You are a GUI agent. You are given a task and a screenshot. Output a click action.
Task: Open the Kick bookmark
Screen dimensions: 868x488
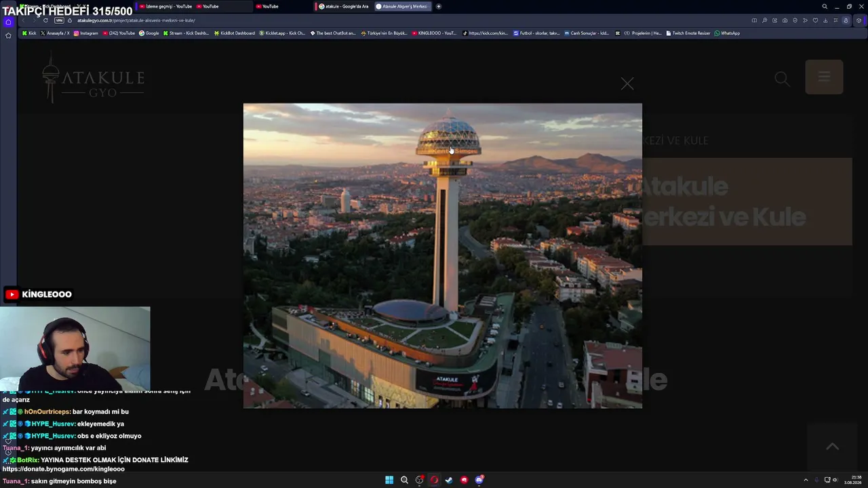(x=29, y=33)
